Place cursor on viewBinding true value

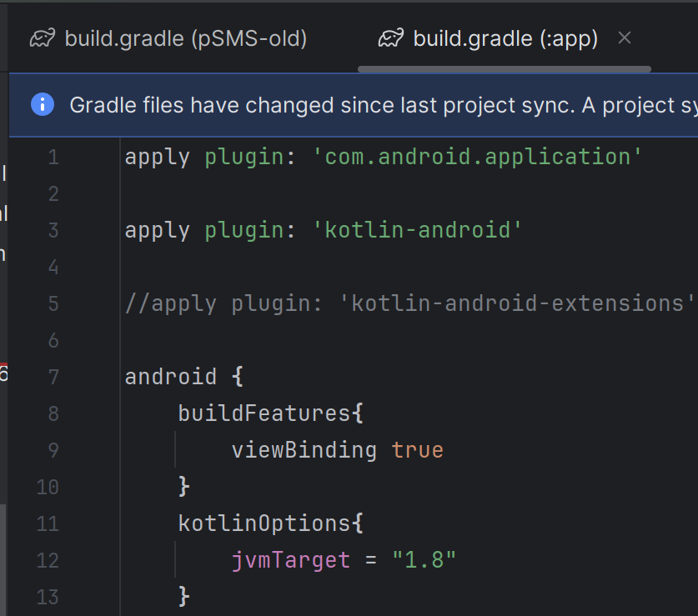tap(417, 450)
